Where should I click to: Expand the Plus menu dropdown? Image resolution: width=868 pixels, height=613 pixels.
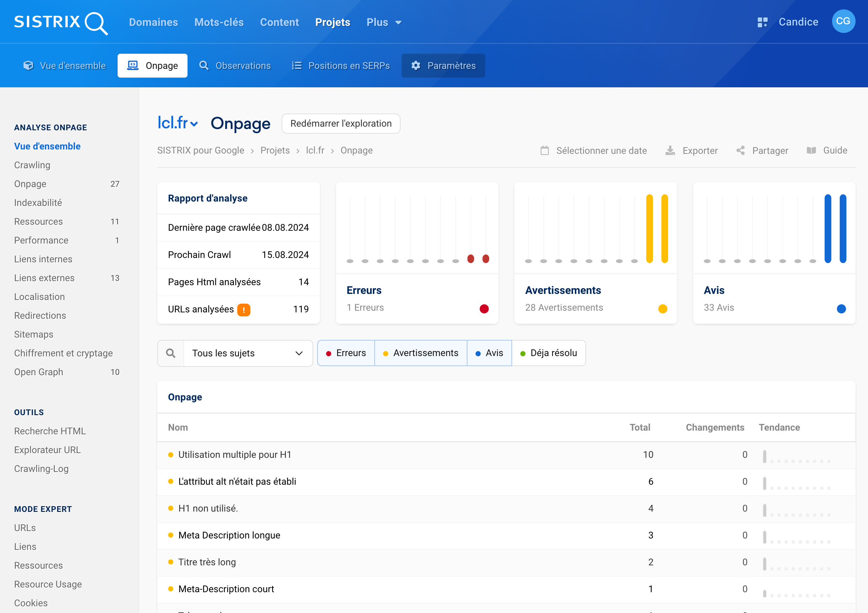coord(384,22)
